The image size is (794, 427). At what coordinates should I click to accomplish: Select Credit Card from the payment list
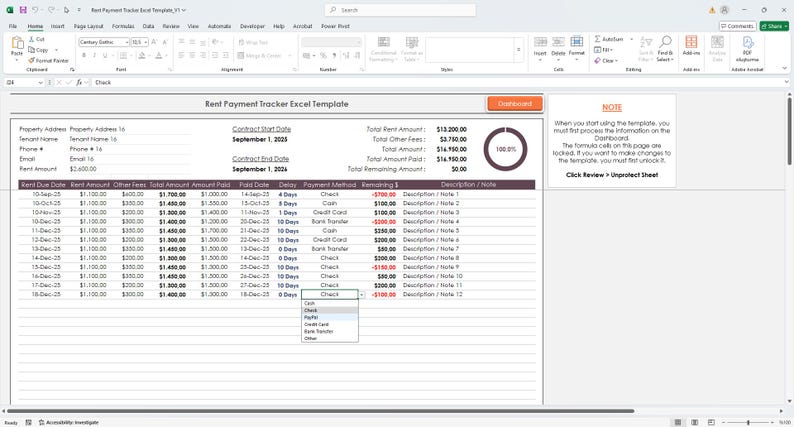(x=330, y=324)
